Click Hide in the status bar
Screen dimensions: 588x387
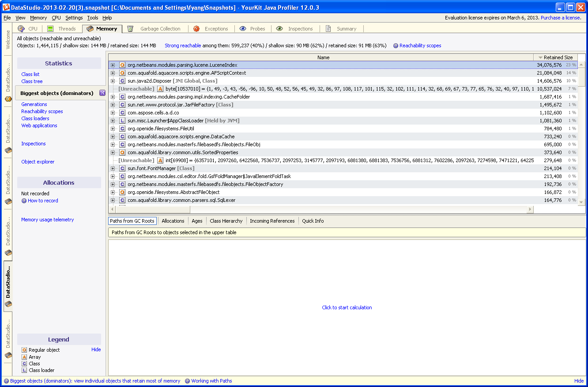[579, 381]
